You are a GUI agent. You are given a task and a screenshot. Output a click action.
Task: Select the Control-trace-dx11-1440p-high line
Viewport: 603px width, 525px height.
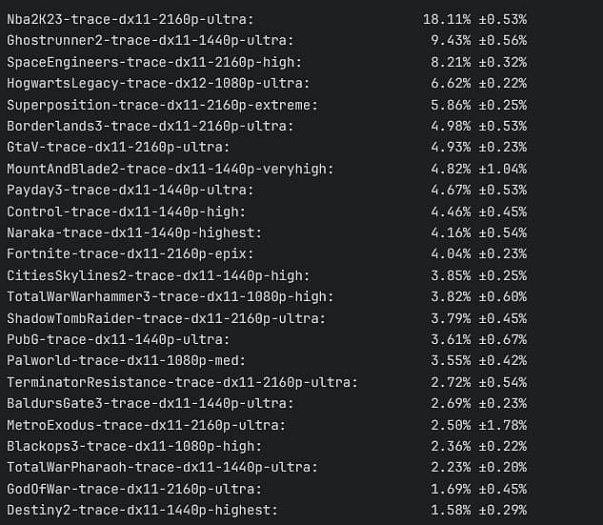click(126, 211)
